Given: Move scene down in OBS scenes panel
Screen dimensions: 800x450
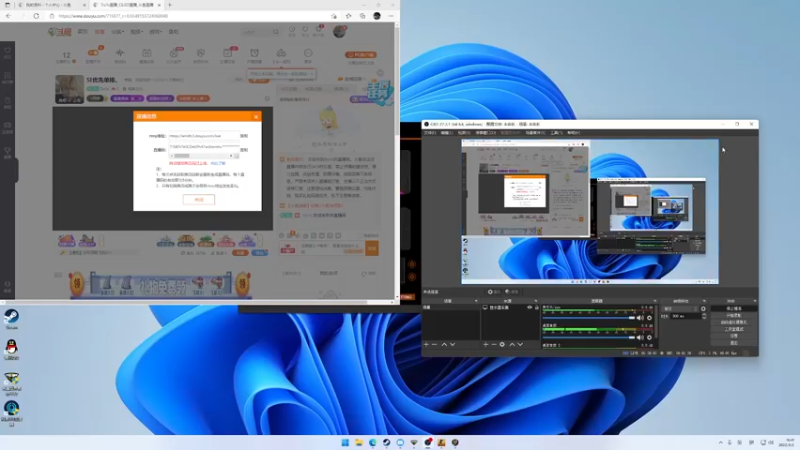Looking at the screenshot, I should pyautogui.click(x=453, y=344).
